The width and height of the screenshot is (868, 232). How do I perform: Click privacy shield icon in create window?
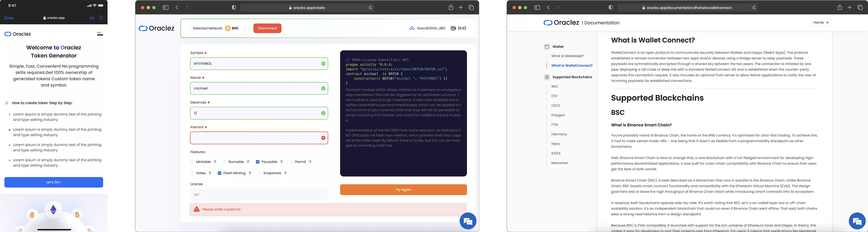pyautogui.click(x=234, y=7)
